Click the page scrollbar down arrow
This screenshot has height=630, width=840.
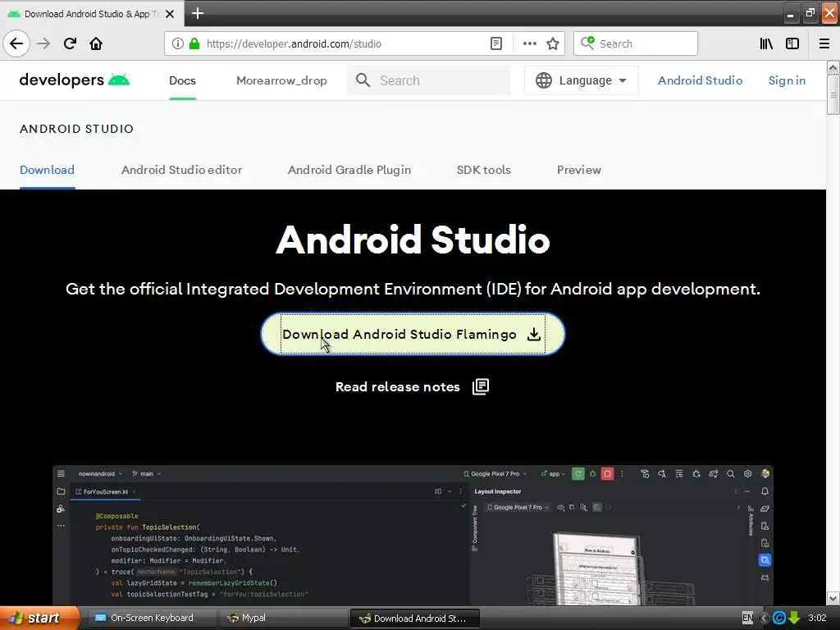point(833,598)
